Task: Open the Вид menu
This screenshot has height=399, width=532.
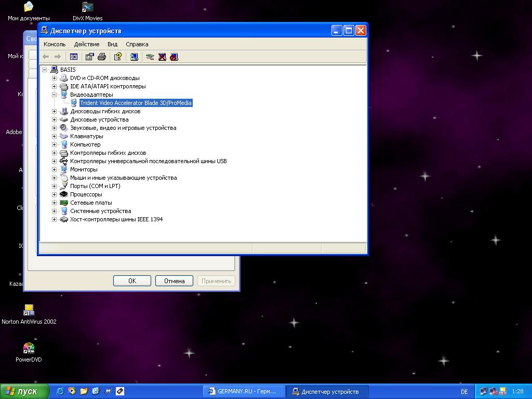Action: click(112, 45)
